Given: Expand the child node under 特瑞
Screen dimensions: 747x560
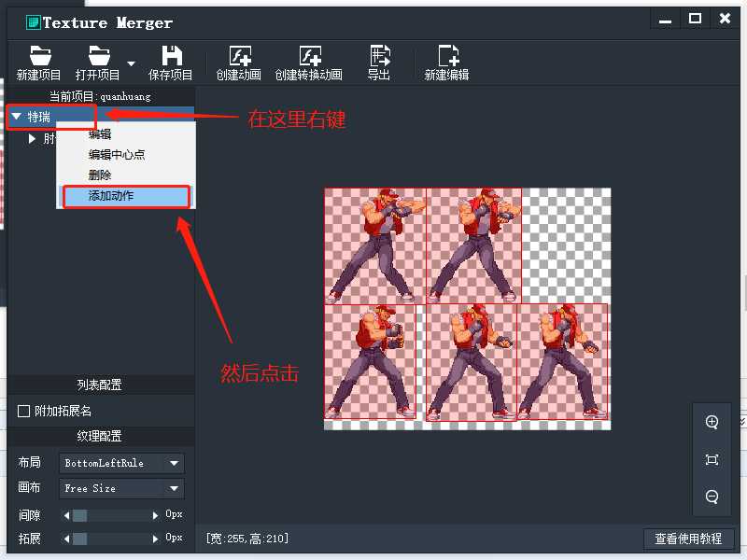Looking at the screenshot, I should (32, 138).
